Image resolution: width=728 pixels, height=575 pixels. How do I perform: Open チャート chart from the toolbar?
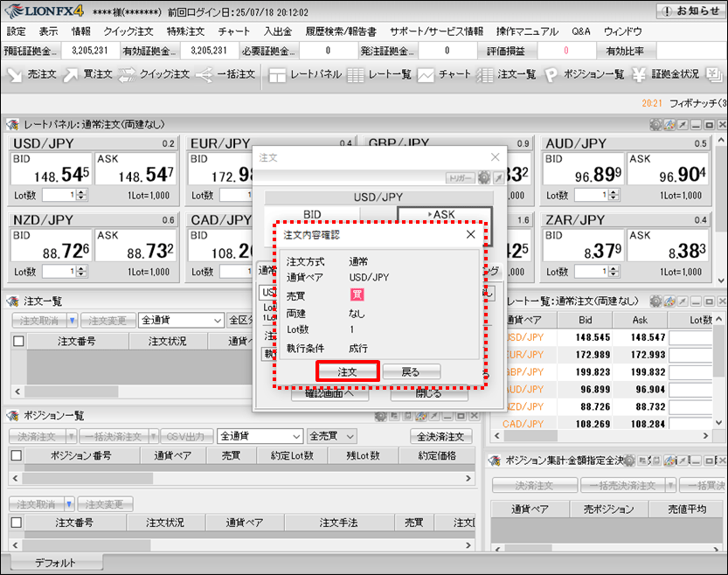(445, 74)
